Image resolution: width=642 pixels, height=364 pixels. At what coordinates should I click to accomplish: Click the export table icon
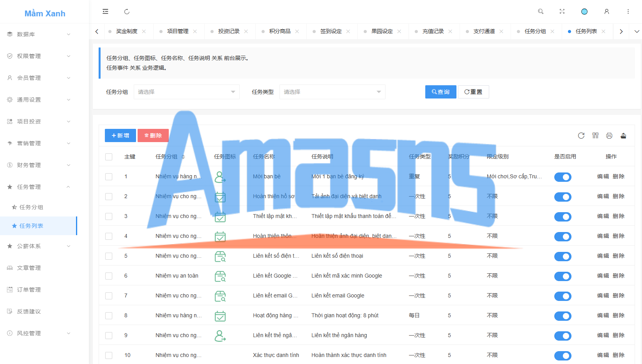pos(623,135)
